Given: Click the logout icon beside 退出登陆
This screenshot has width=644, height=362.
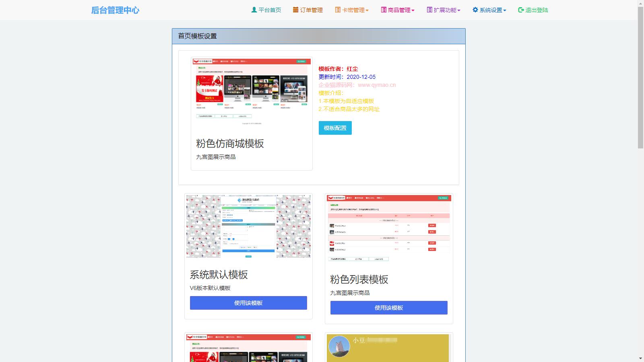Looking at the screenshot, I should [x=521, y=10].
